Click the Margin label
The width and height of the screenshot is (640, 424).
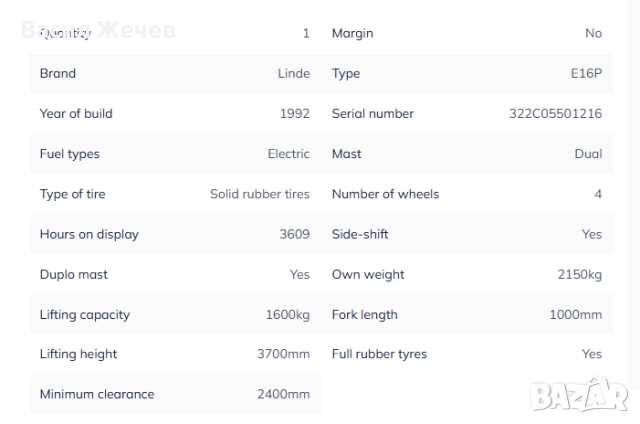pos(352,34)
